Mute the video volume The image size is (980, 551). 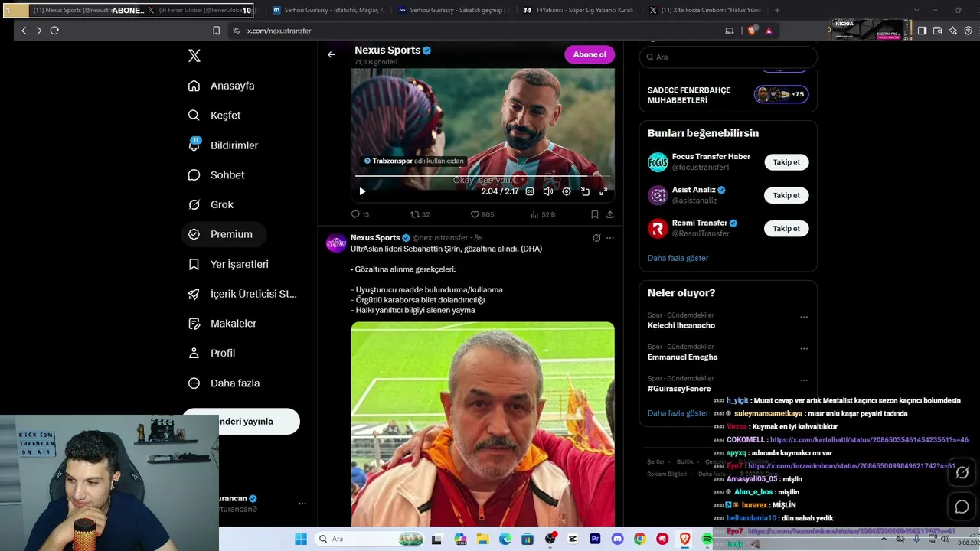548,191
